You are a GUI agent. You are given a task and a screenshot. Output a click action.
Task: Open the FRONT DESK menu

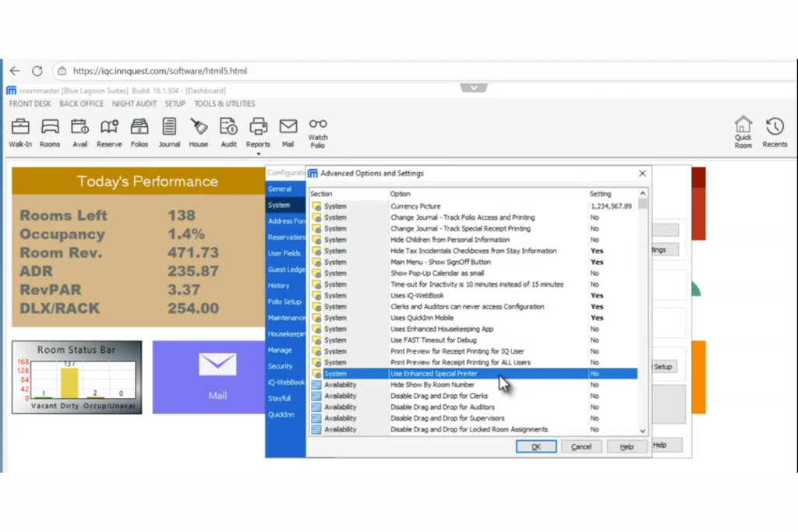pos(30,104)
